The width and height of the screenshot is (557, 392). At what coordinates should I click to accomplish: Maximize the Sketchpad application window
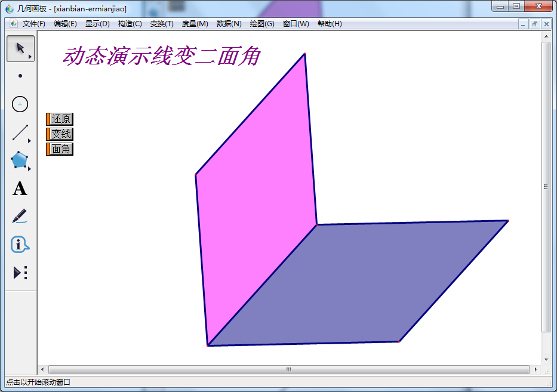(516, 7)
